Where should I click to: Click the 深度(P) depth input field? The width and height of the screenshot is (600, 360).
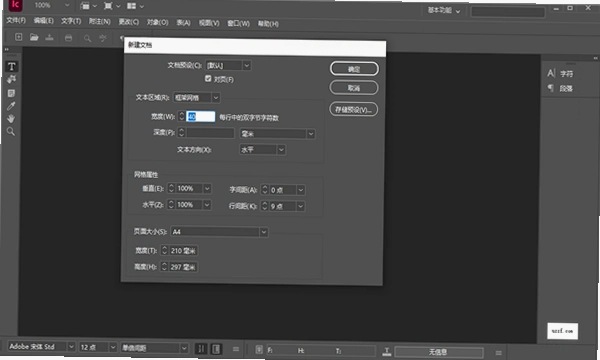[210, 133]
